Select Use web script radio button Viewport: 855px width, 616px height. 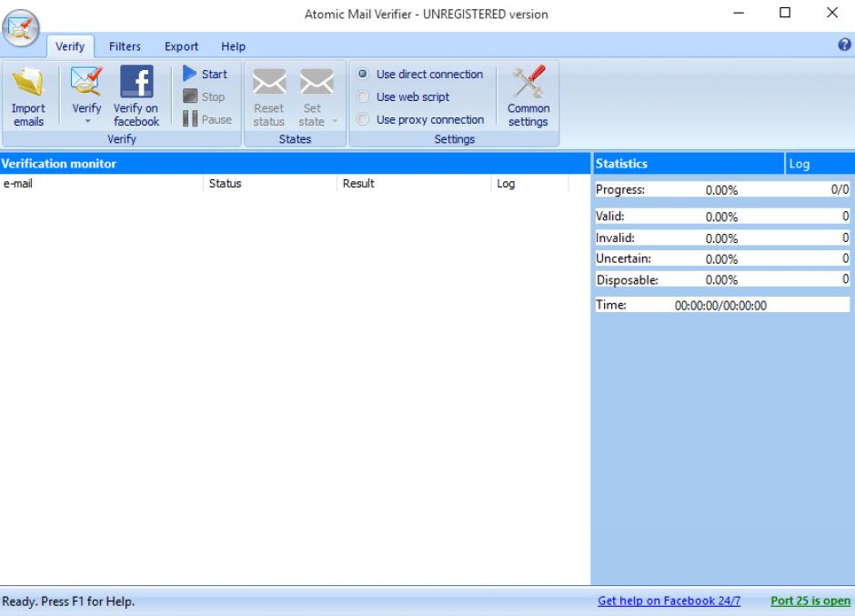pyautogui.click(x=363, y=96)
